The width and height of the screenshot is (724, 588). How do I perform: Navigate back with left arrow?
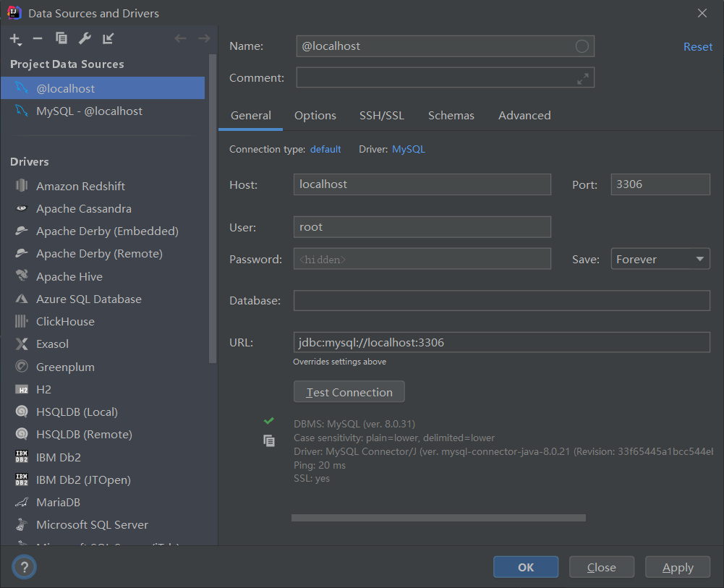[180, 38]
